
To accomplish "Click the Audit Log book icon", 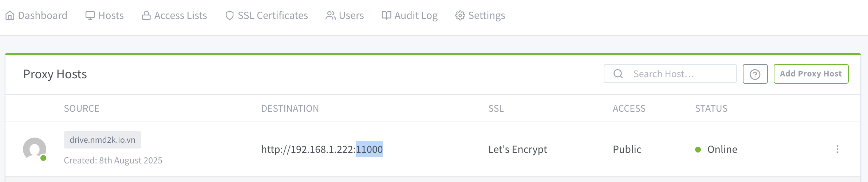I will point(386,16).
